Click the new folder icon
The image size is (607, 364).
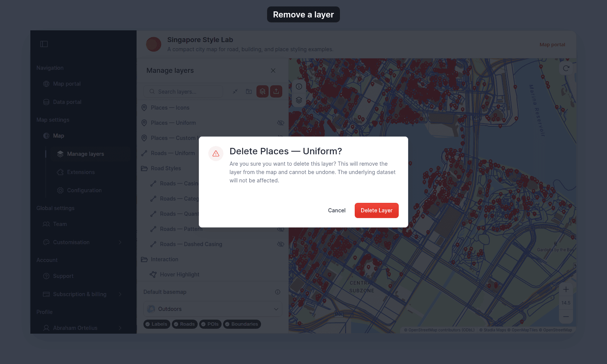249,91
